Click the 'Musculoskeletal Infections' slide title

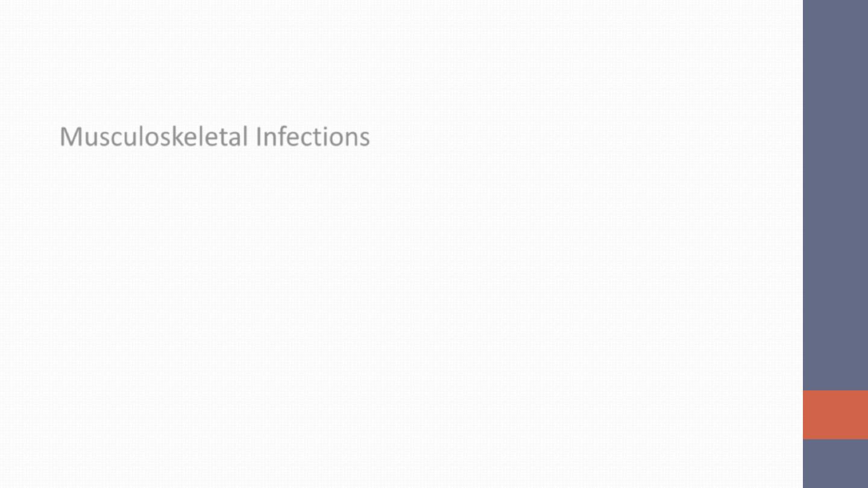coord(215,137)
